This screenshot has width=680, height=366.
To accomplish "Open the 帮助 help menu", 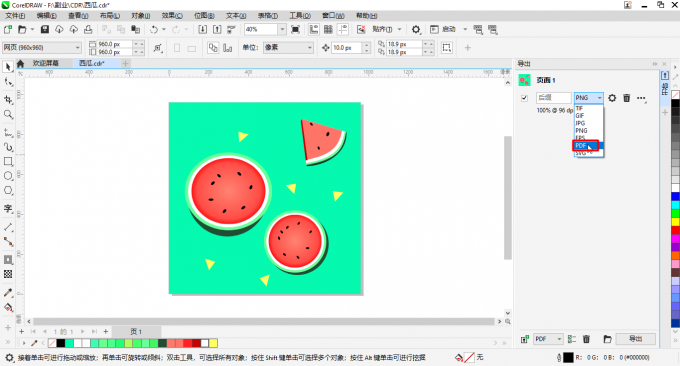I will [x=366, y=16].
